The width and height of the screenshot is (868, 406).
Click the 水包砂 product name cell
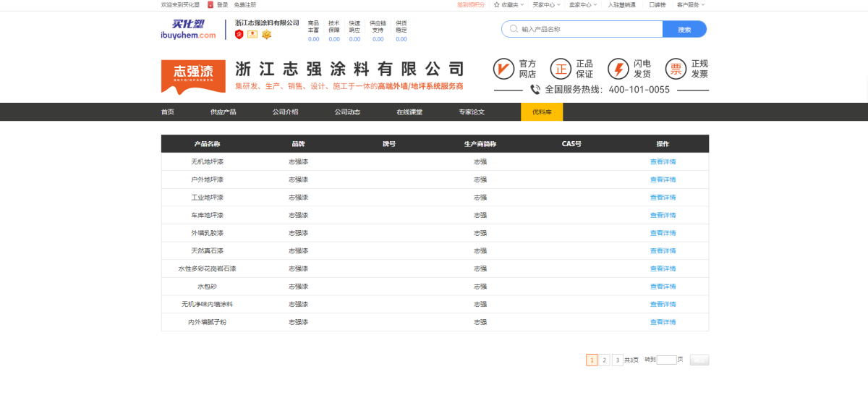tap(207, 286)
